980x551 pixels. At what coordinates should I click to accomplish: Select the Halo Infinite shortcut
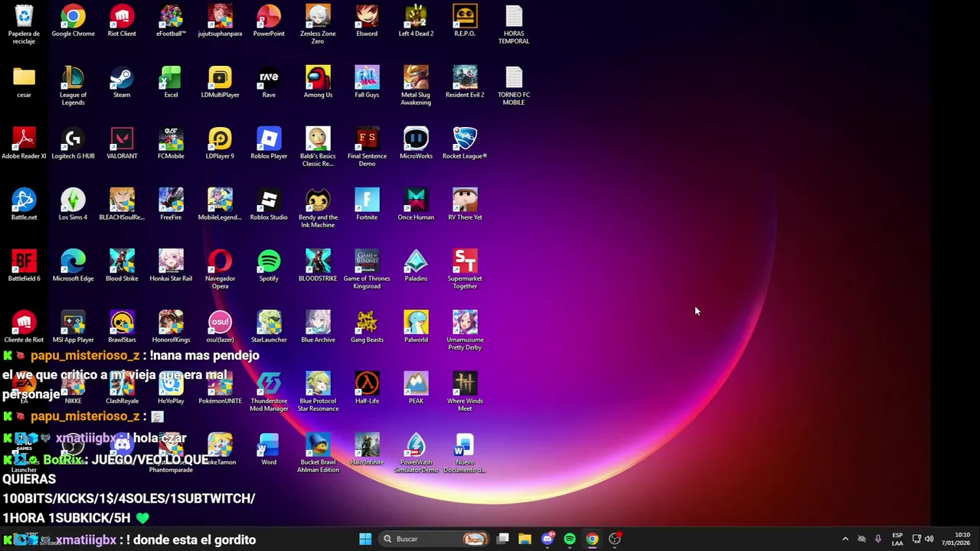367,449
